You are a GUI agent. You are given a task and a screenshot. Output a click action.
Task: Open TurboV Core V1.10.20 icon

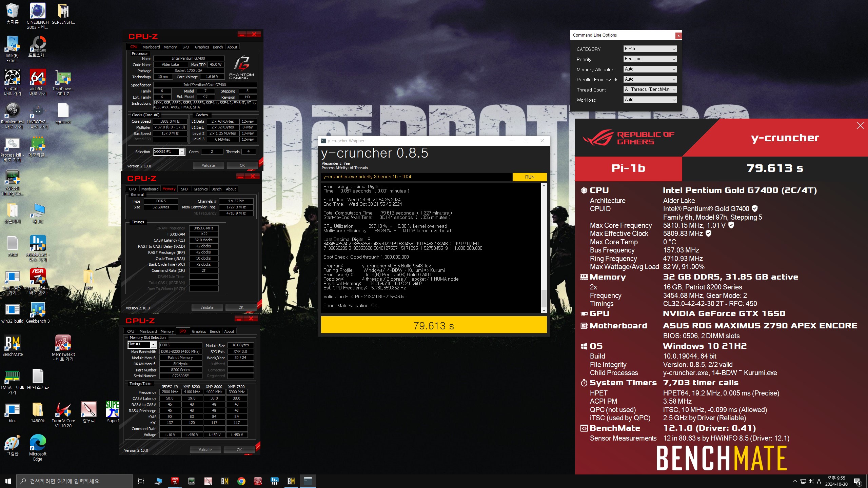(x=63, y=414)
